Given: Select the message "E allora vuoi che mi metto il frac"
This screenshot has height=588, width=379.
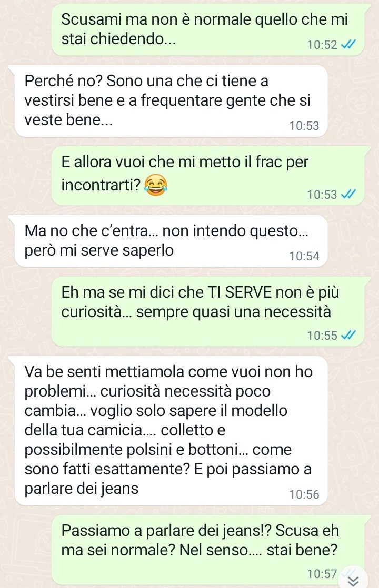Looking at the screenshot, I should click(208, 176).
